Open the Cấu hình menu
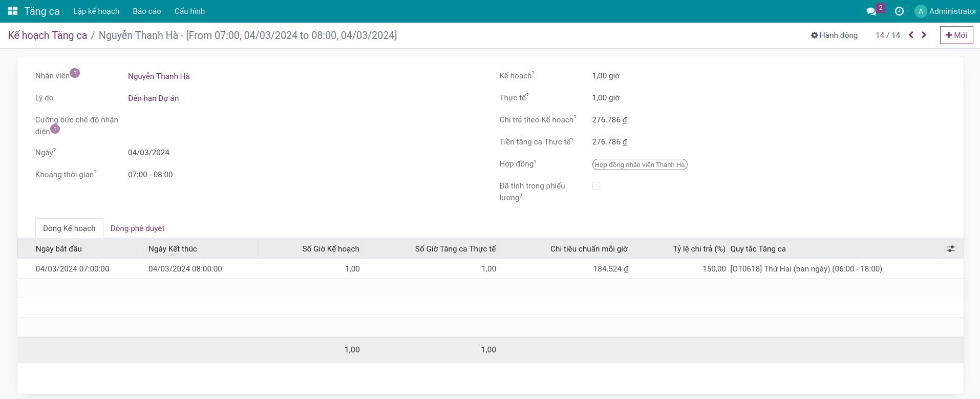 (x=189, y=11)
